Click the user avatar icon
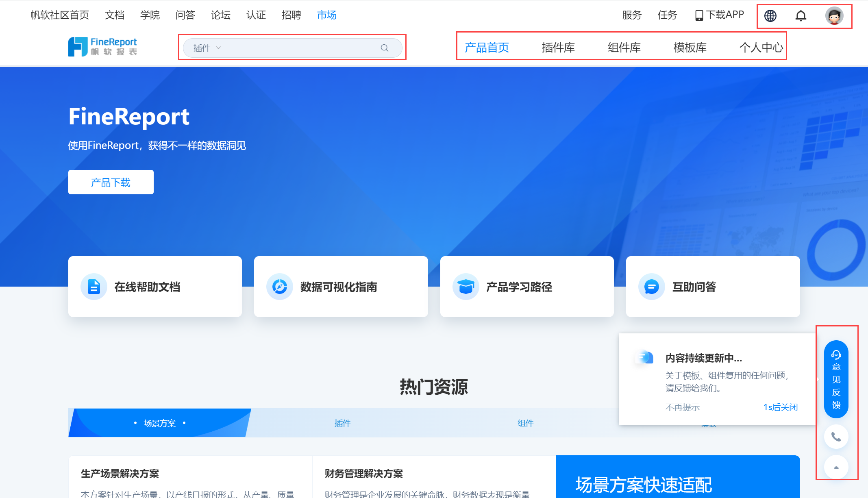The width and height of the screenshot is (868, 498). click(834, 16)
